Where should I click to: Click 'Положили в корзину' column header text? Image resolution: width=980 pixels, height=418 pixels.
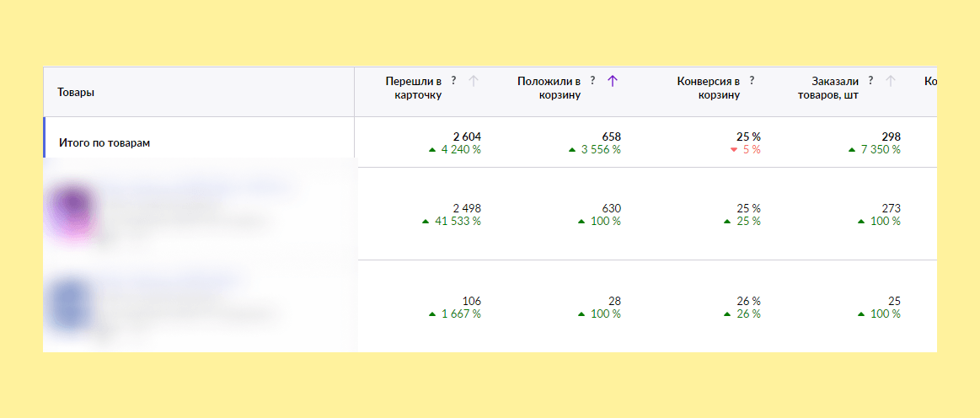point(549,88)
